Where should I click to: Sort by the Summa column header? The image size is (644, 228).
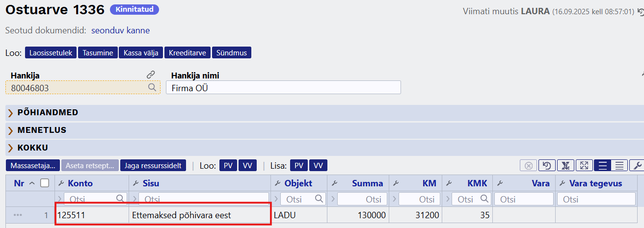click(367, 183)
